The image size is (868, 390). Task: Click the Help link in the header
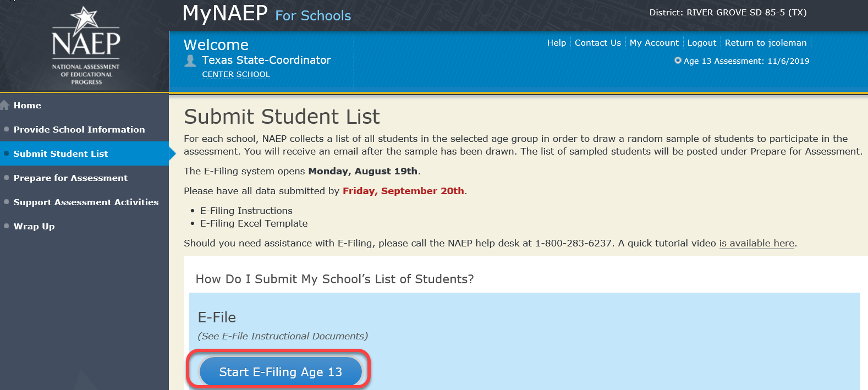pos(556,43)
